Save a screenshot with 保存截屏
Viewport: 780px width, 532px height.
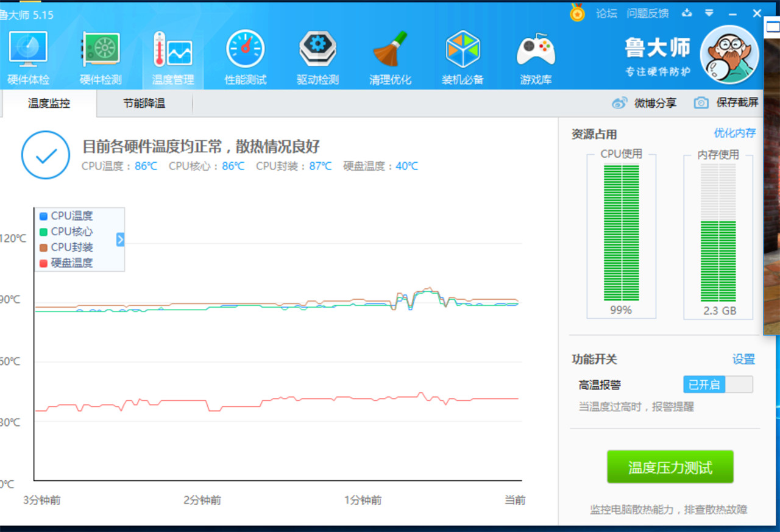[x=726, y=103]
